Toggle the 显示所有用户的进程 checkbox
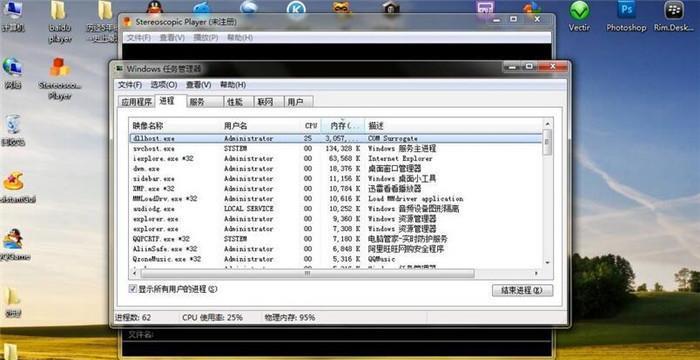 click(132, 289)
